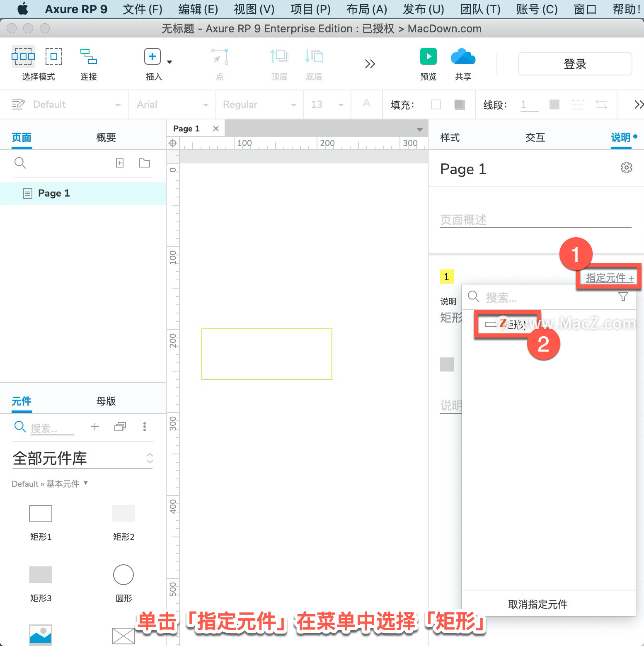Open the font size 13 dropdown

pyautogui.click(x=327, y=104)
